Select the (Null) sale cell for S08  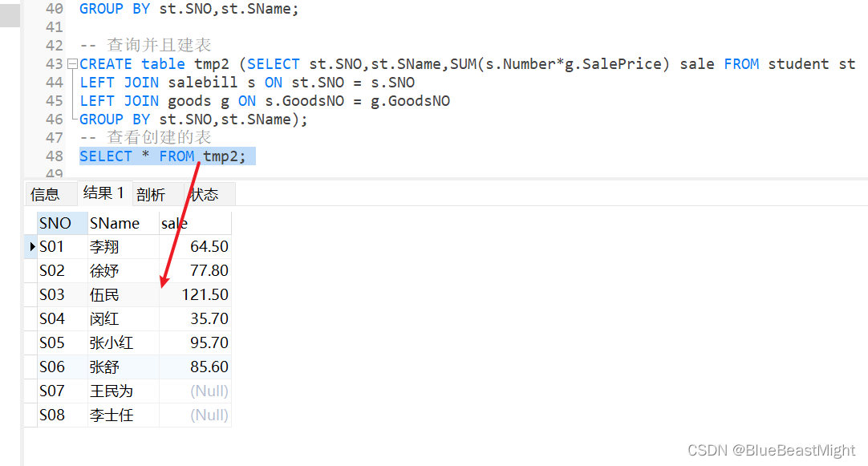tap(195, 415)
